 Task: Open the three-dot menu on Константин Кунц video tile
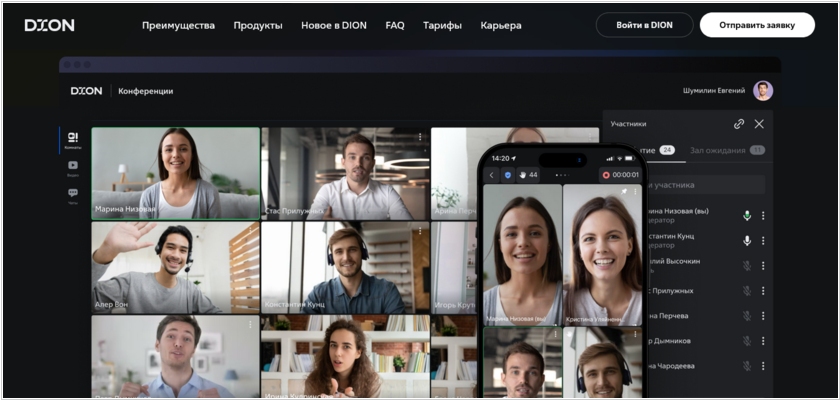click(420, 231)
